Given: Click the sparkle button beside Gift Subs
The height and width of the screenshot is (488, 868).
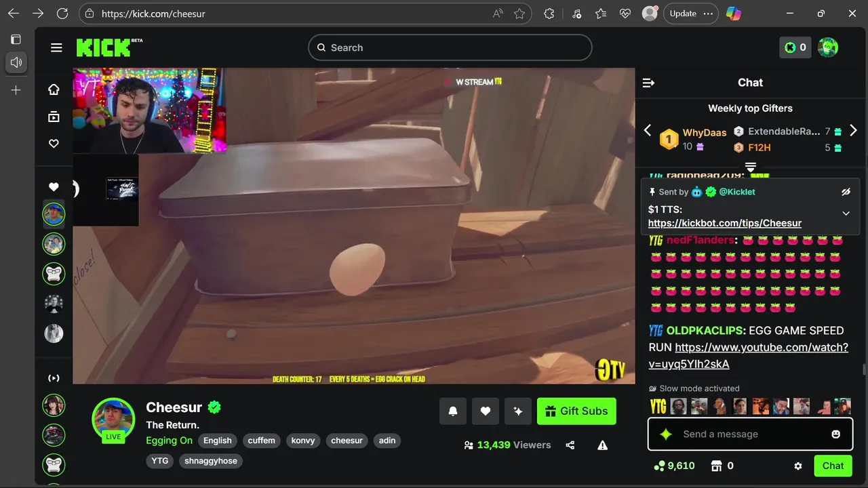Looking at the screenshot, I should tap(518, 411).
